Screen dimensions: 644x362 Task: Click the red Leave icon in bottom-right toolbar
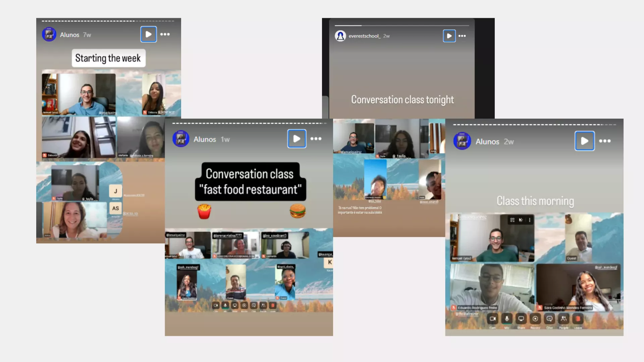click(x=578, y=319)
